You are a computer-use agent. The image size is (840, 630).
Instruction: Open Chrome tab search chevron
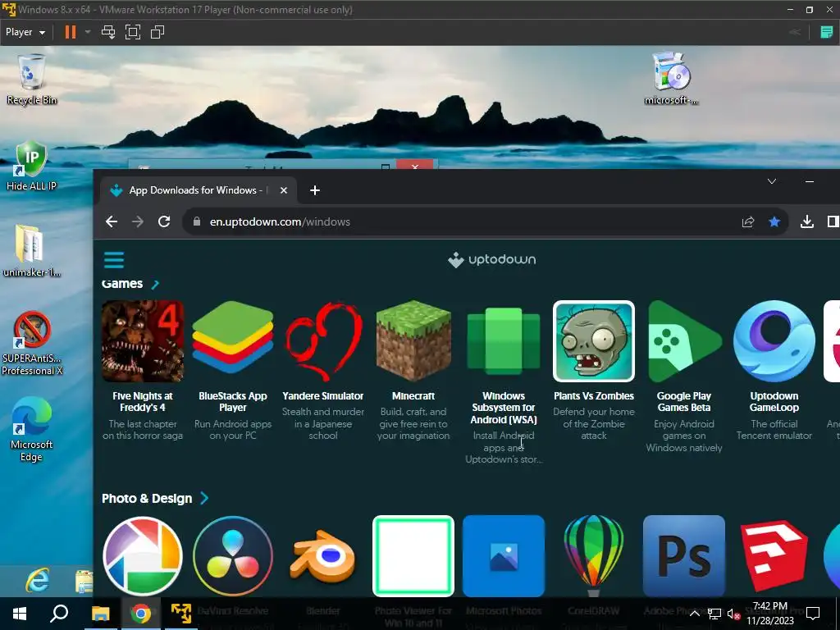(772, 181)
